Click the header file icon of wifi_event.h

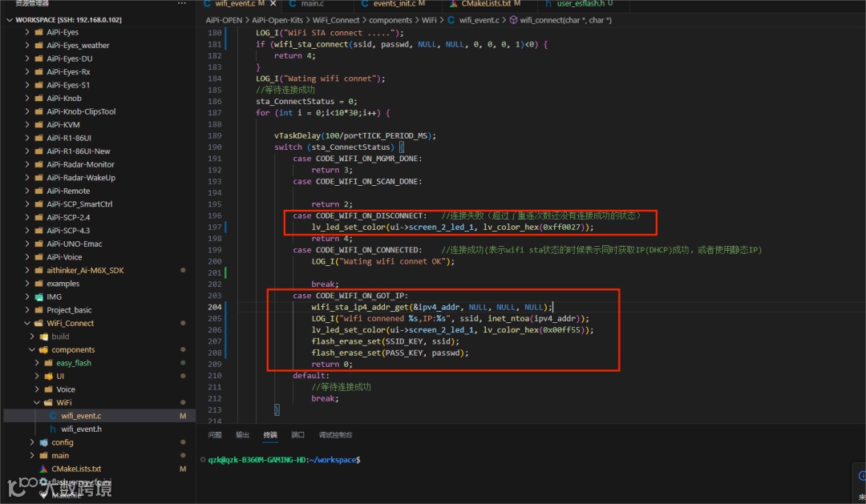pos(53,429)
